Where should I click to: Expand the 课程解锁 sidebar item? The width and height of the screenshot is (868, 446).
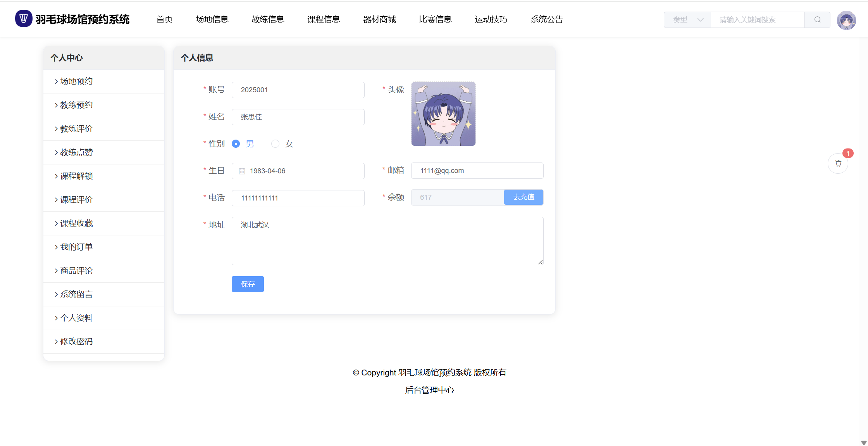(76, 176)
